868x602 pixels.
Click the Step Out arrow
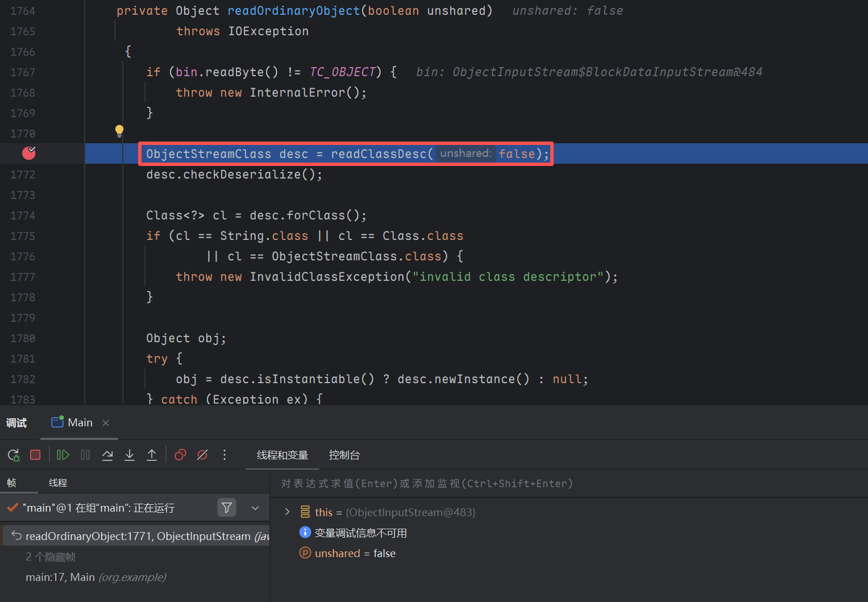point(152,455)
